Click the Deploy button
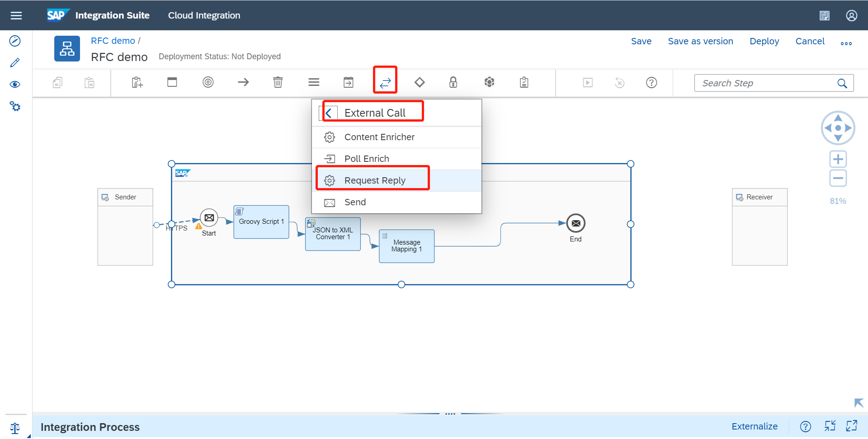This screenshot has width=868, height=439. tap(764, 41)
